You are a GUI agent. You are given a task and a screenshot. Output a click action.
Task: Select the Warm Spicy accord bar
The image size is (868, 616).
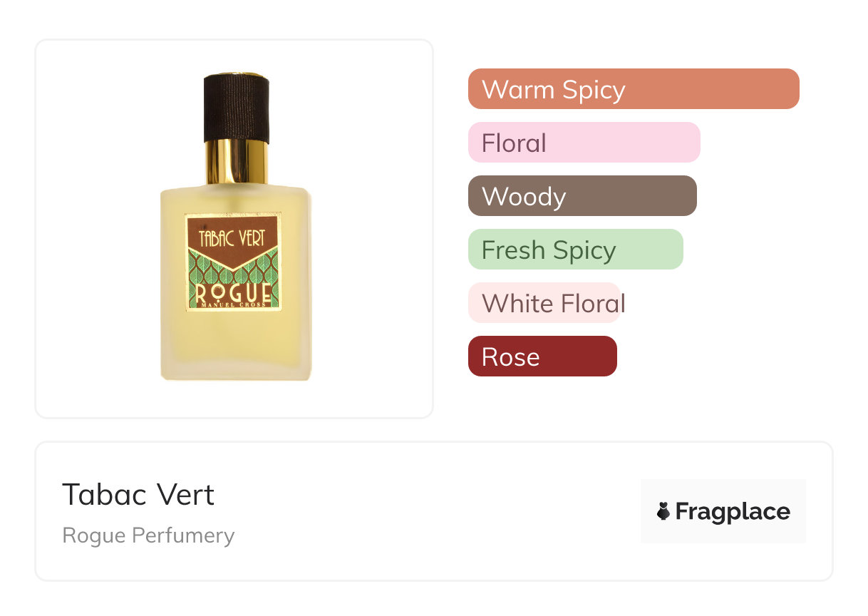pyautogui.click(x=633, y=89)
